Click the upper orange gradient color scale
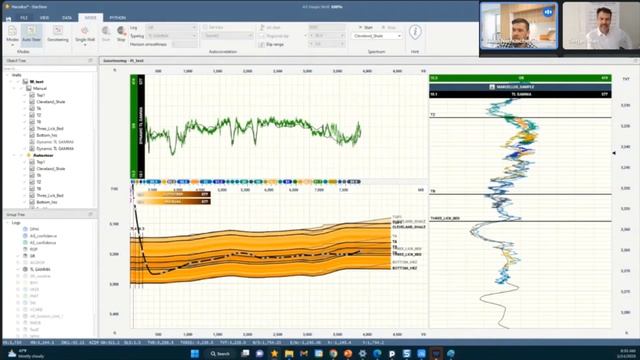The width and height of the screenshot is (640, 360). coord(173,194)
